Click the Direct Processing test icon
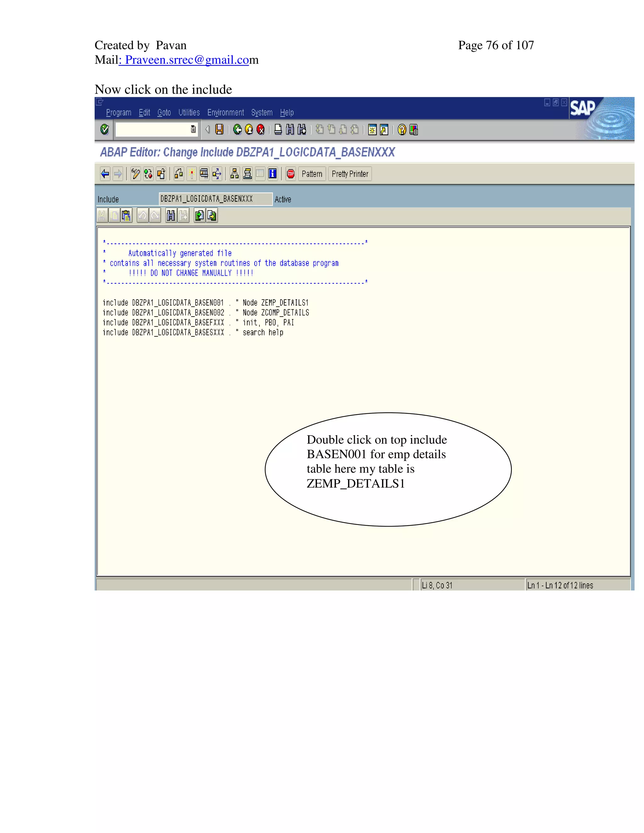Image resolution: width=644 pixels, height=833 pixels. pos(204,174)
